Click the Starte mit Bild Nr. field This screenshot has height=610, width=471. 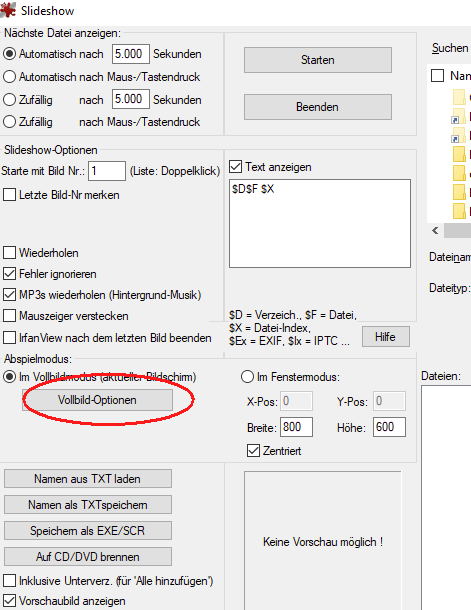(x=107, y=171)
